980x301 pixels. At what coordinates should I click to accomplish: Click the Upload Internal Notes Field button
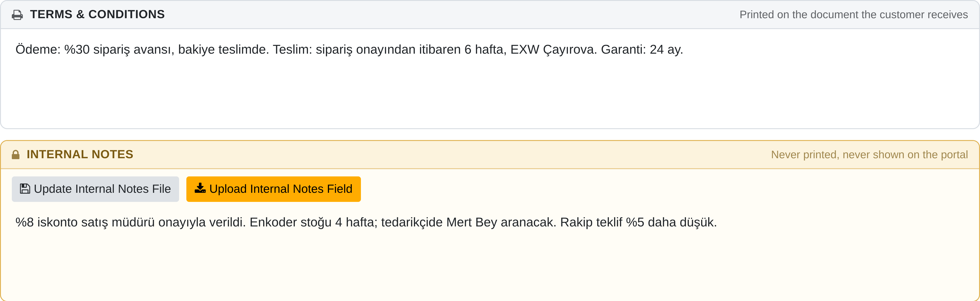pos(274,189)
